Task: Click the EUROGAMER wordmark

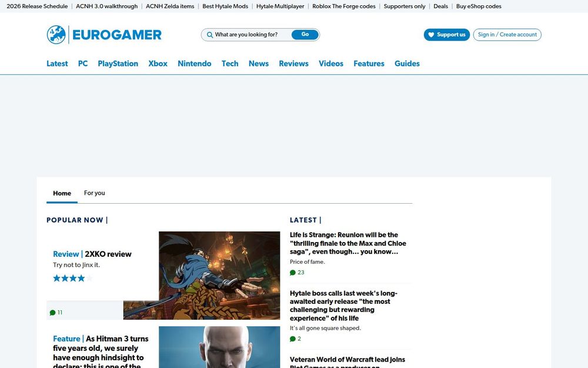Action: point(116,35)
